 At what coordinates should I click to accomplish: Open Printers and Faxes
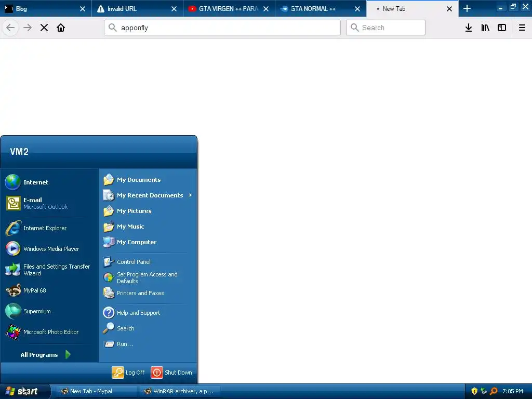148,293
